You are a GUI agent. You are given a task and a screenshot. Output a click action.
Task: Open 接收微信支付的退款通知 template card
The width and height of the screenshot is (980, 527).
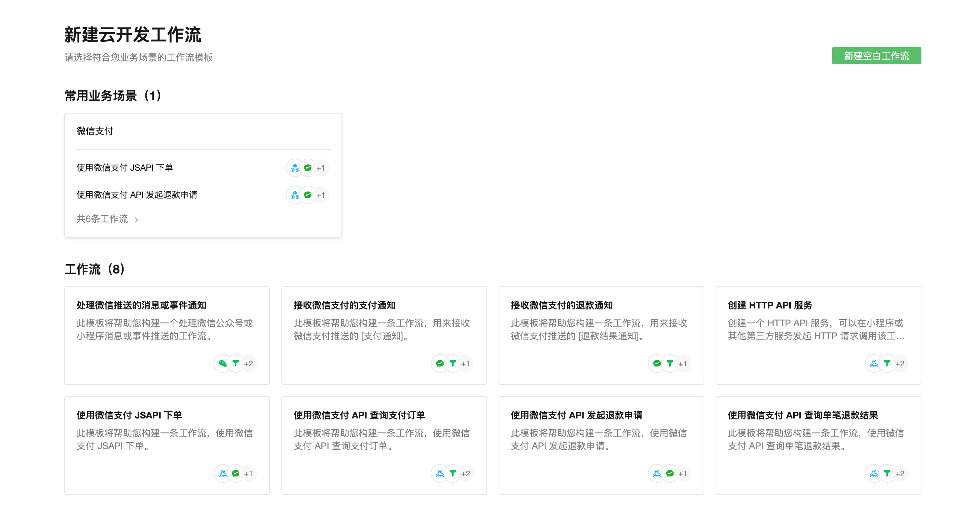(561, 305)
